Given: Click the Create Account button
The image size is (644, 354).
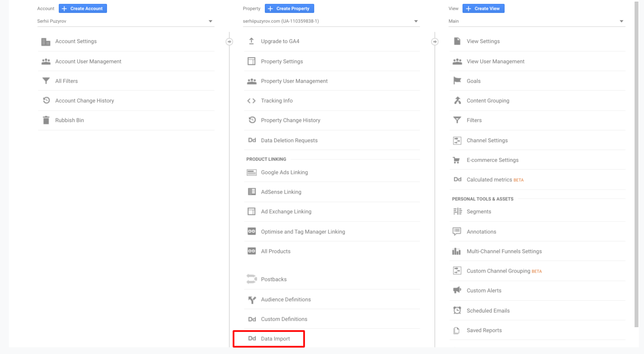Looking at the screenshot, I should (x=83, y=8).
